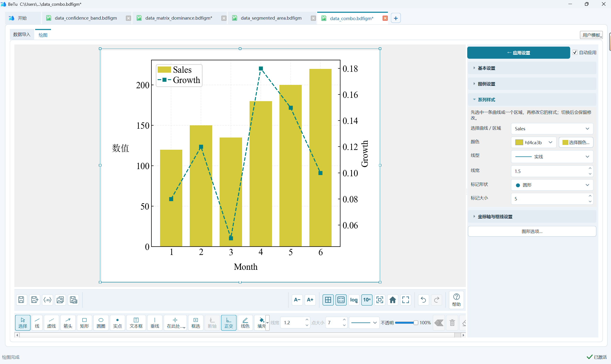Toggle the 10ⁿ scientific notation button

[367, 300]
